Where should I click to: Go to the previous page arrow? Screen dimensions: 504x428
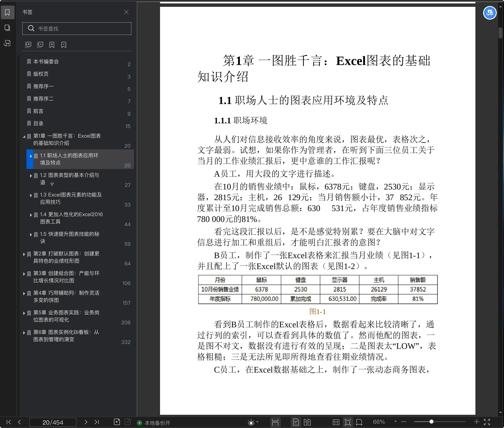pos(19,422)
